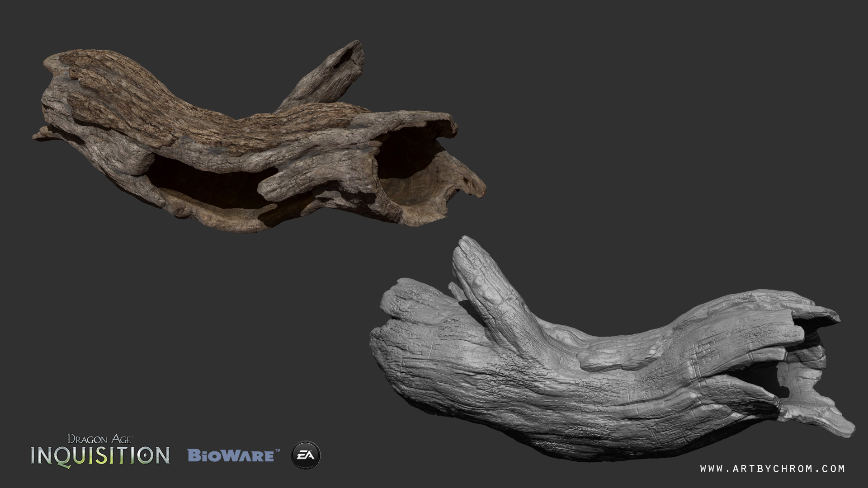Click the www.artbychrom.com link text
Screen dimensions: 868x488
click(773, 469)
